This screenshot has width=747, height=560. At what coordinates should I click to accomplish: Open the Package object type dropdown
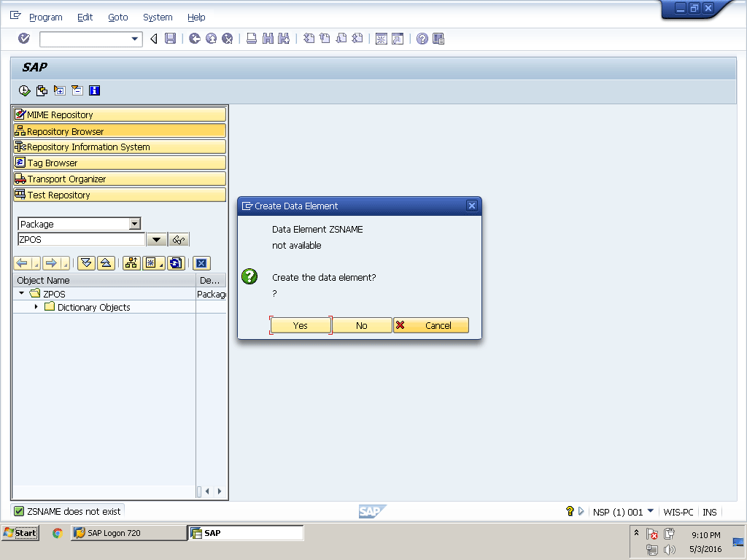pyautogui.click(x=134, y=224)
